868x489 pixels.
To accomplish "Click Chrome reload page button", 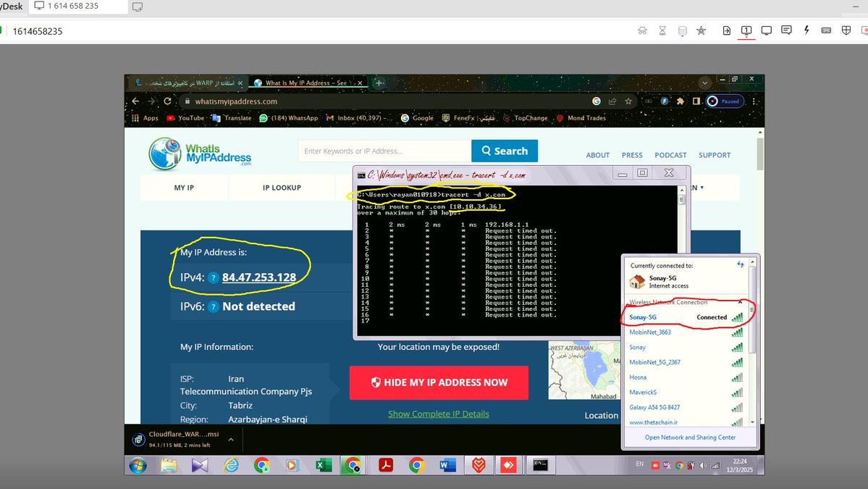I will 167,101.
